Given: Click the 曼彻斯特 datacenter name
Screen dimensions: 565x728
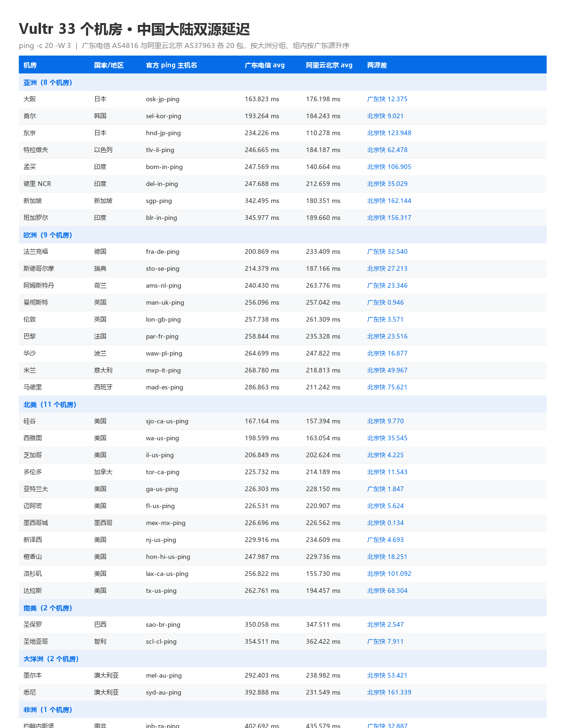Looking at the screenshot, I should coord(36,303).
